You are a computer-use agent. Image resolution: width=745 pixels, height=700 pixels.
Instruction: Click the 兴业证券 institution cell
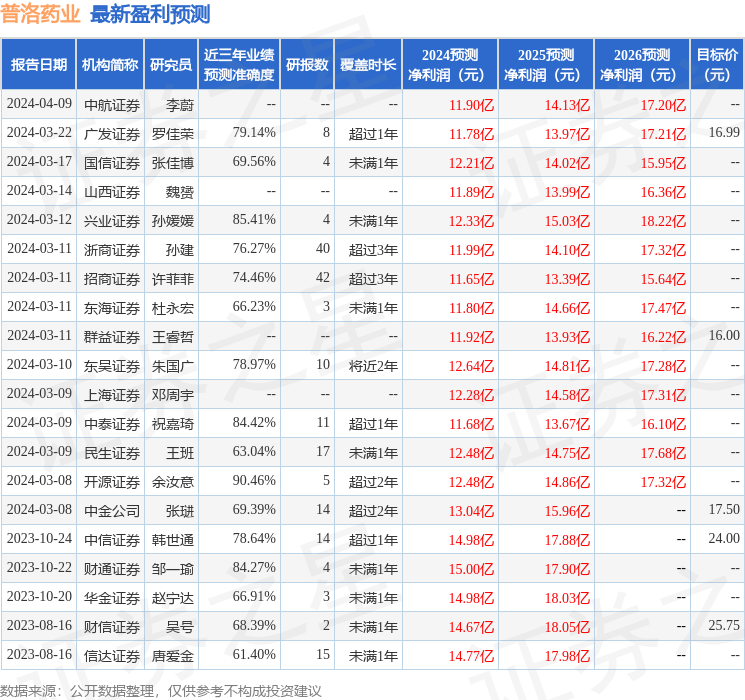(x=112, y=221)
